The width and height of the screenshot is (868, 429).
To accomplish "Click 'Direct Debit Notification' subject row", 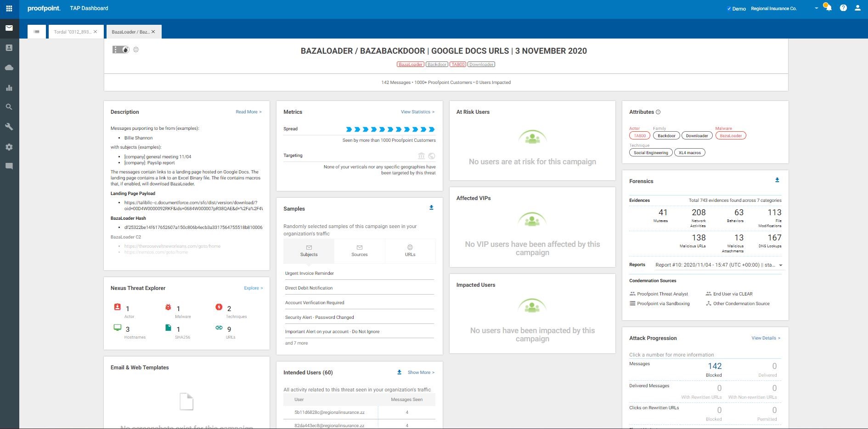I will pos(360,288).
